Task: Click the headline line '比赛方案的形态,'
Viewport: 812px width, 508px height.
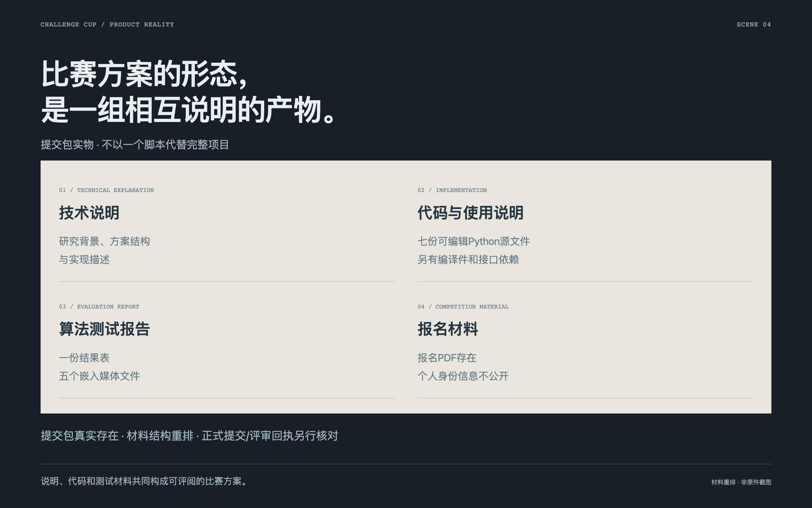Action: coord(144,74)
